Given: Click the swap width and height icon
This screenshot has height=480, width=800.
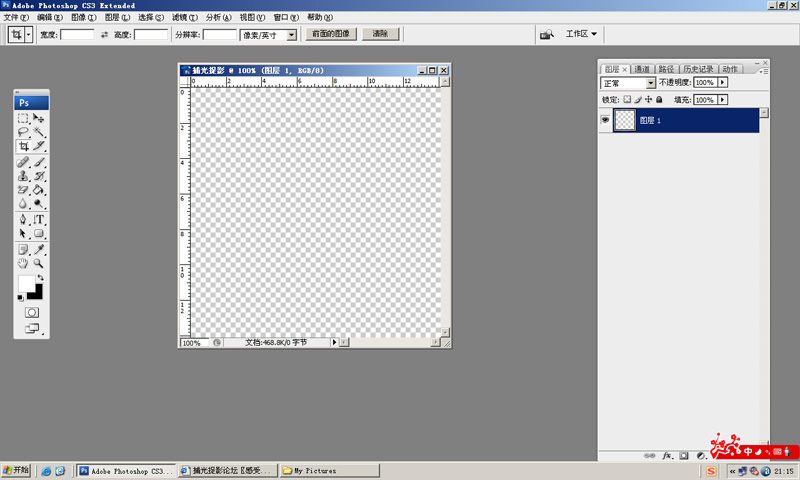Looking at the screenshot, I should 104,35.
